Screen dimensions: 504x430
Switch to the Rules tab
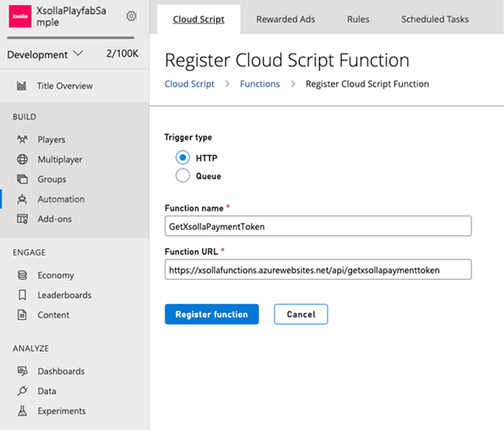coord(358,19)
